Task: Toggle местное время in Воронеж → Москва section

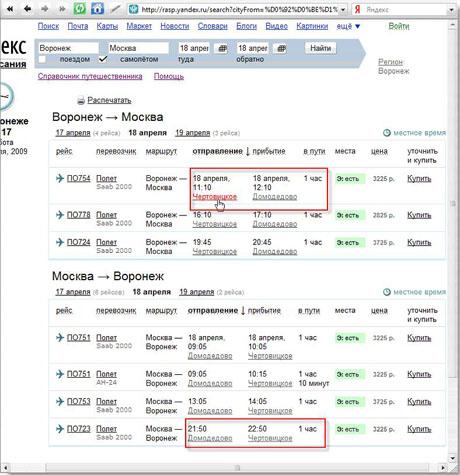Action: point(415,133)
